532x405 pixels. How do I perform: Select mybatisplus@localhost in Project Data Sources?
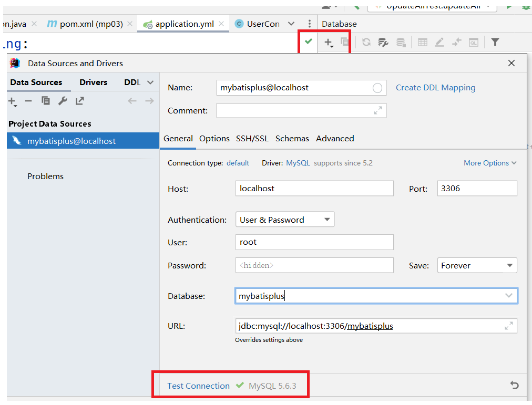[83, 141]
